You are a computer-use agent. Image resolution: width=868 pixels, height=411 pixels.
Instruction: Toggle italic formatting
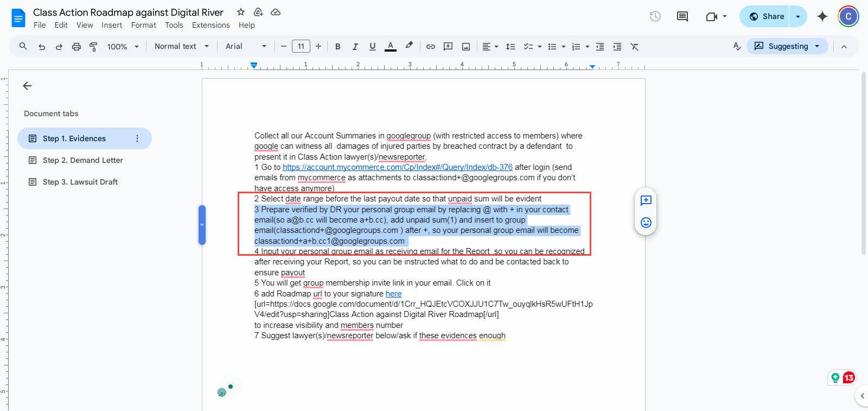[x=355, y=47]
